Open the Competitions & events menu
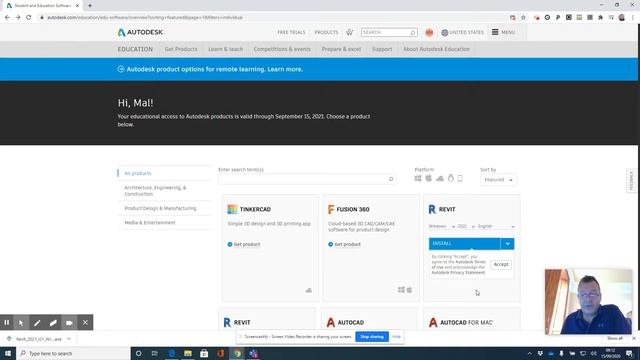 tap(282, 49)
